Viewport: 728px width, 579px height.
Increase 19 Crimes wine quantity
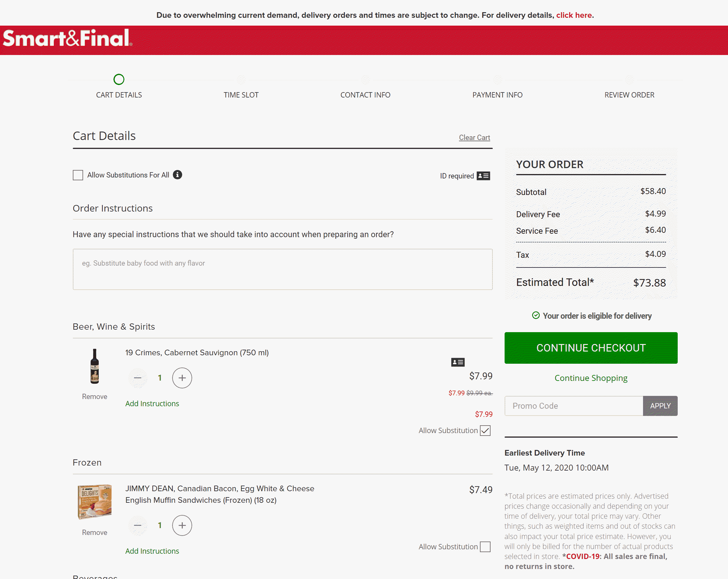click(182, 378)
